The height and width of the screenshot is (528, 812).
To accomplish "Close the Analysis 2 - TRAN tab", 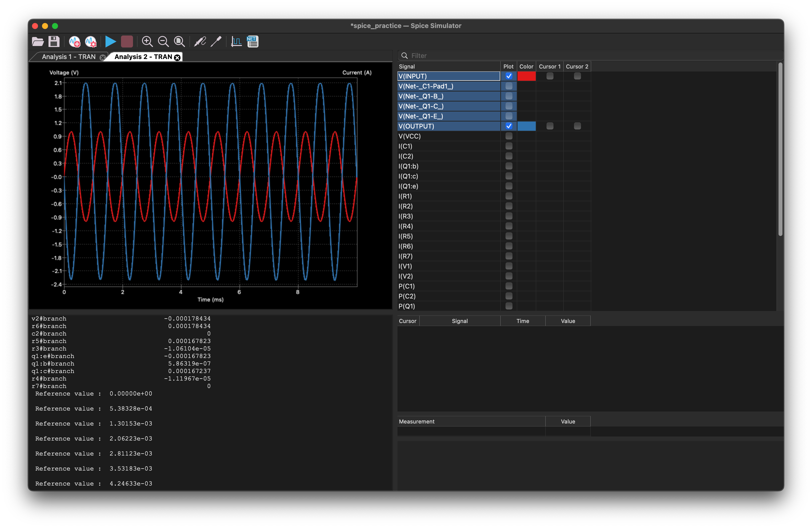I will point(177,58).
